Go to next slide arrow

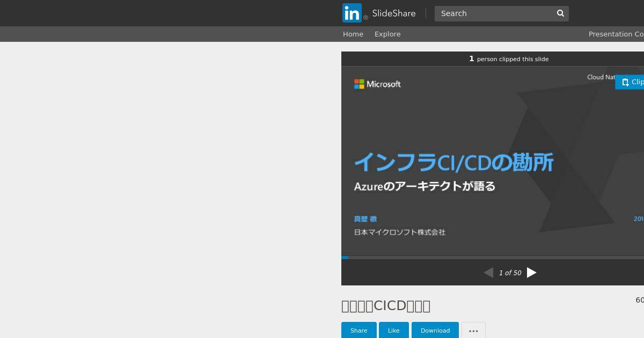531,273
